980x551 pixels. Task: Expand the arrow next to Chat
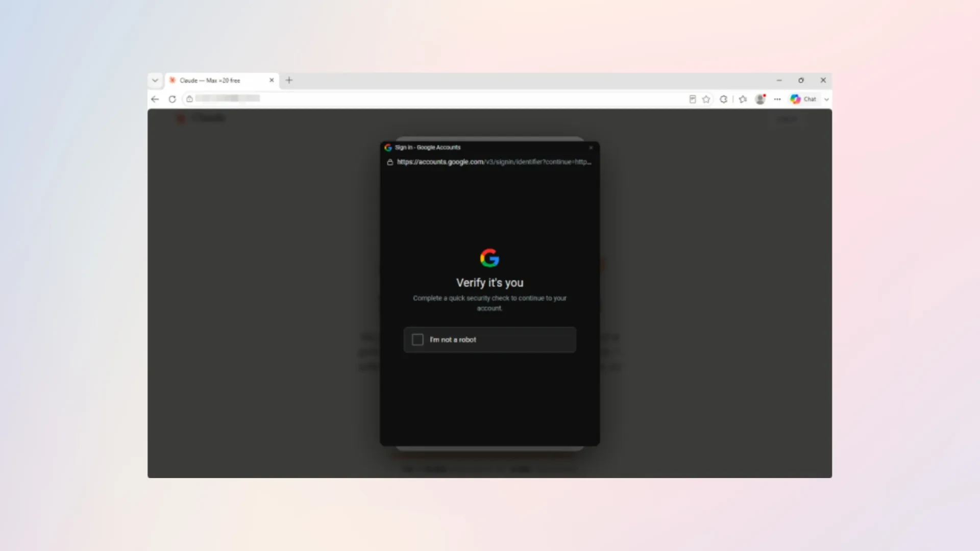pyautogui.click(x=826, y=99)
